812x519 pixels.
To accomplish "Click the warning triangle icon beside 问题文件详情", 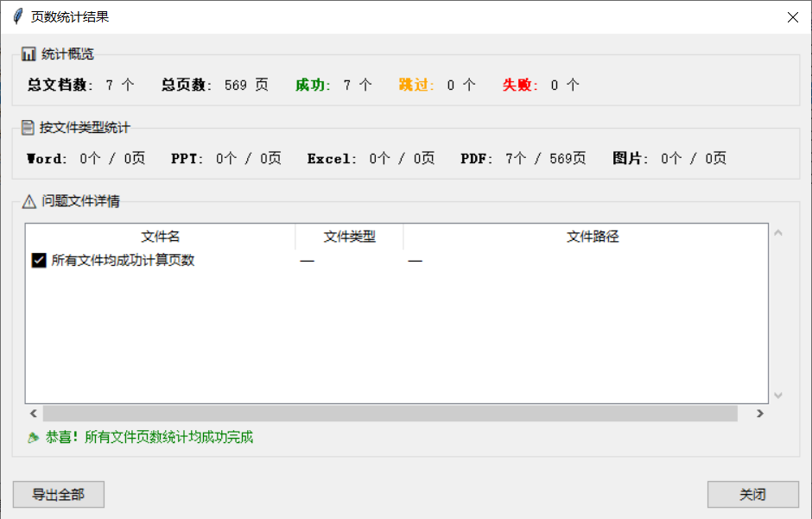I will (29, 201).
